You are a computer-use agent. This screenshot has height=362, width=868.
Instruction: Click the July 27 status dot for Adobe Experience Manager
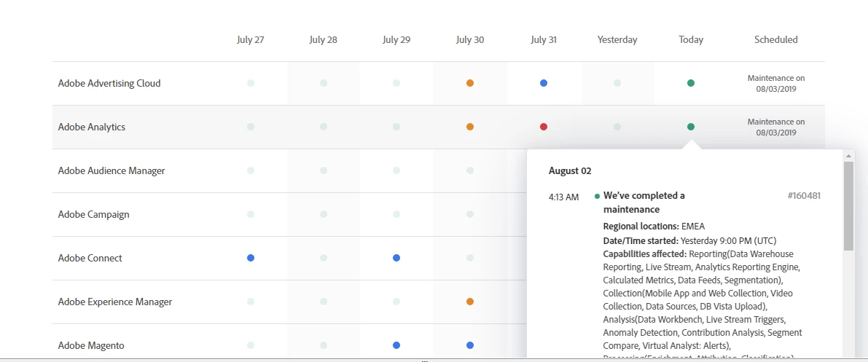251,302
